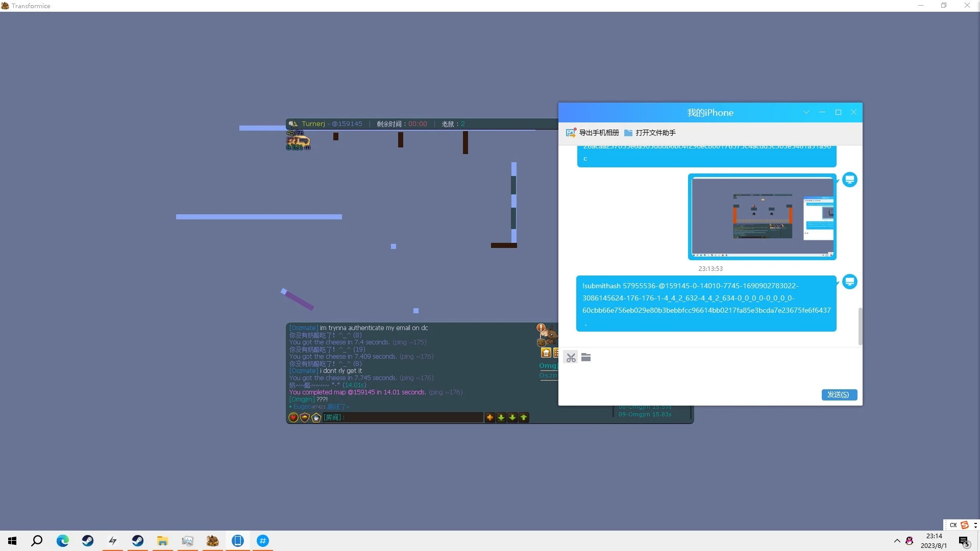This screenshot has height=551, width=980.
Task: Open the dropdown chevron in iPhone window title bar
Action: 806,112
